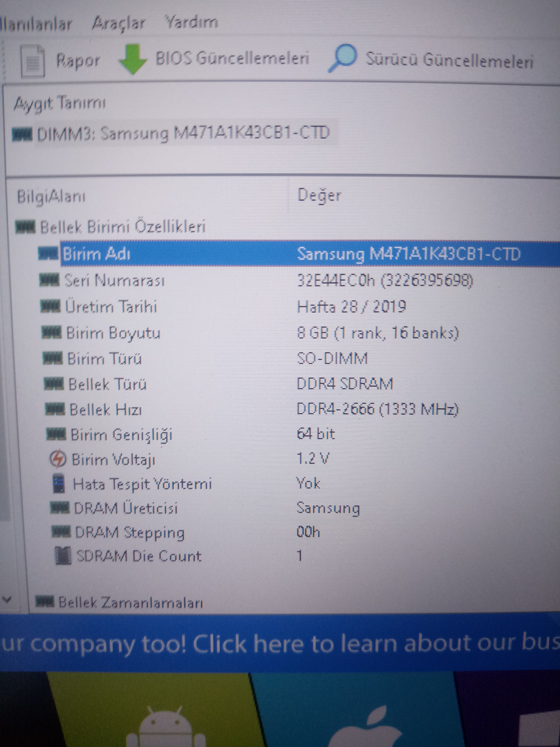Click the DRAM Üreticisi memory icon
Image resolution: width=560 pixels, height=747 pixels.
[x=60, y=508]
